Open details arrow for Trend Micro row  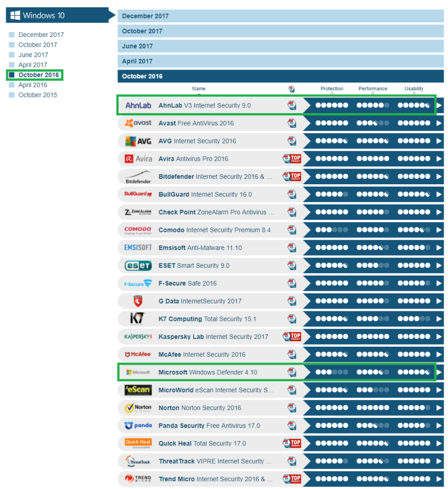pos(439,479)
